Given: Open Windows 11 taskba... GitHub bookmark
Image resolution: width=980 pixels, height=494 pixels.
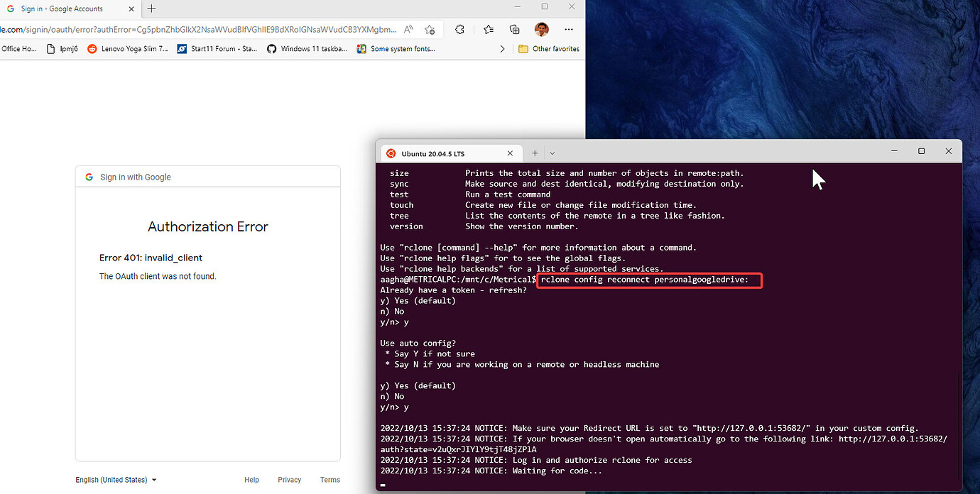Looking at the screenshot, I should [307, 49].
